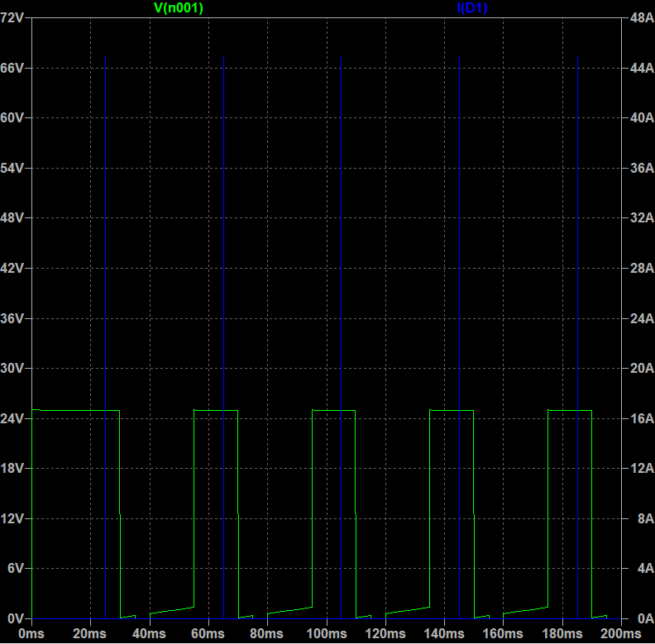Click the 28A current axis label
Viewport: 655px width, 644px height.
(x=642, y=268)
